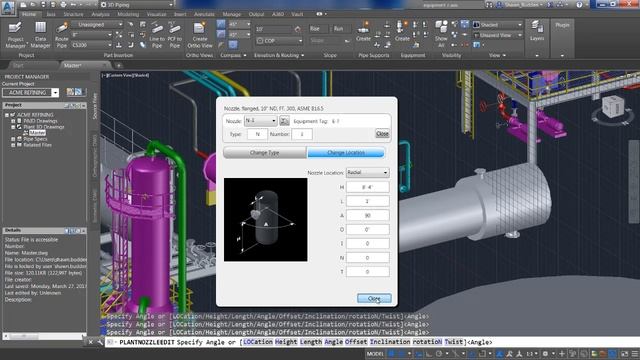This screenshot has height=360, width=640.
Task: Open the Annotate ribbon tab
Action: tap(204, 14)
